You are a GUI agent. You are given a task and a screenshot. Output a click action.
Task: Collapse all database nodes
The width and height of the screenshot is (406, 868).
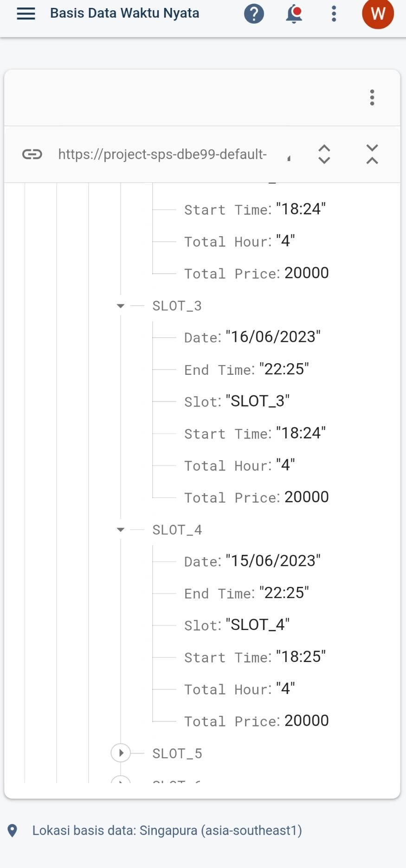372,154
